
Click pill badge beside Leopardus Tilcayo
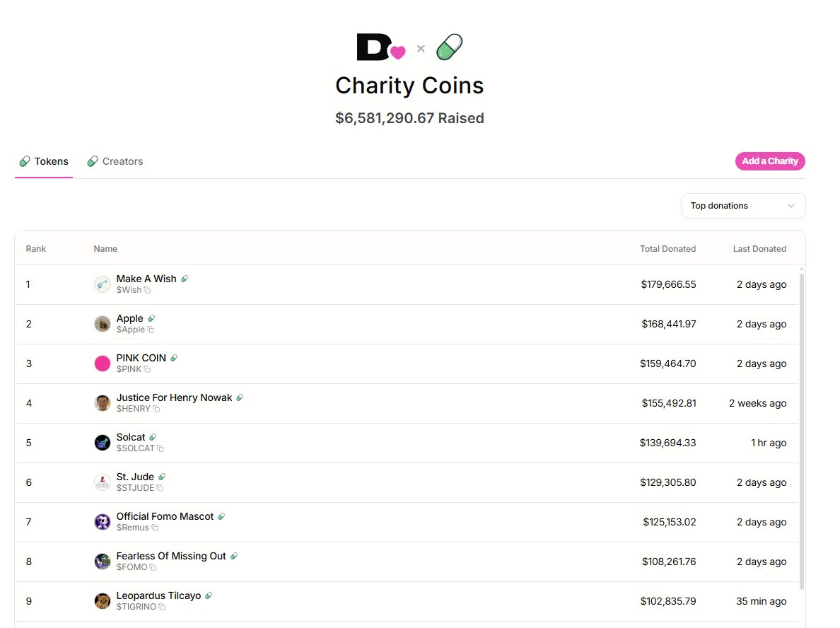coord(209,596)
